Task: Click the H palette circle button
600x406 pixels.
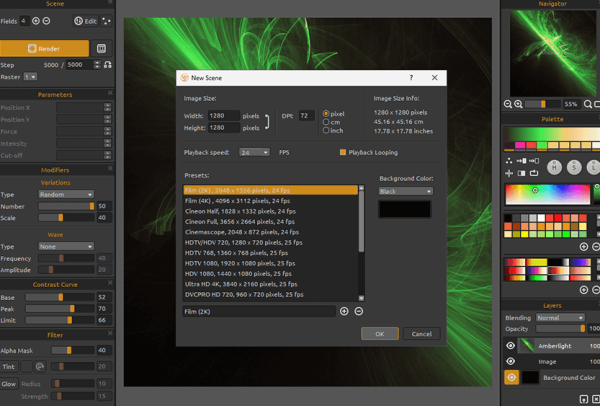Action: pos(554,167)
